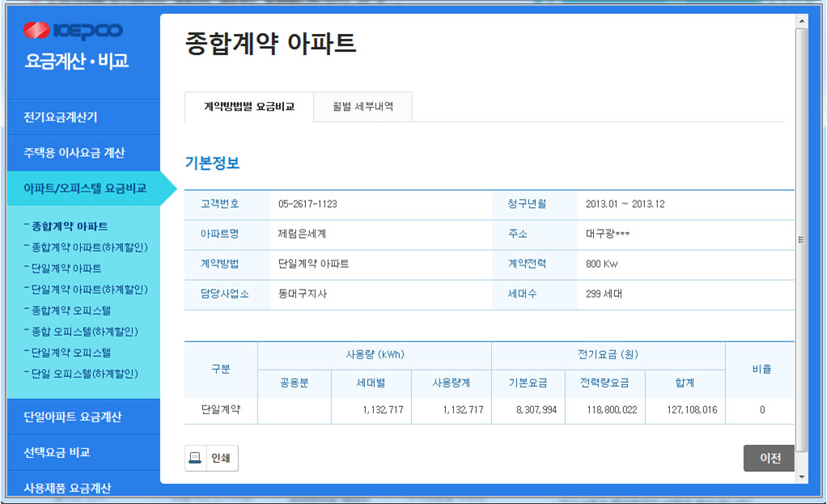Choose 단일계약 오피스텔 submenu item

coord(70,353)
